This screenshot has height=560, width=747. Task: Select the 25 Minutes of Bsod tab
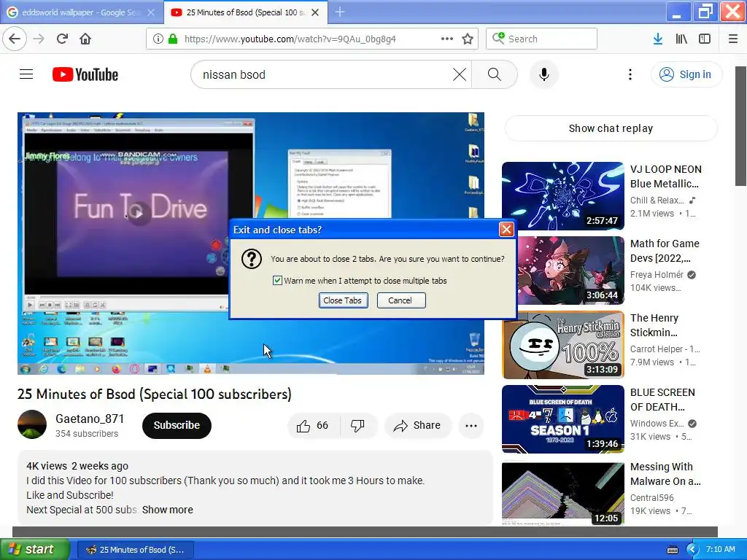[245, 12]
